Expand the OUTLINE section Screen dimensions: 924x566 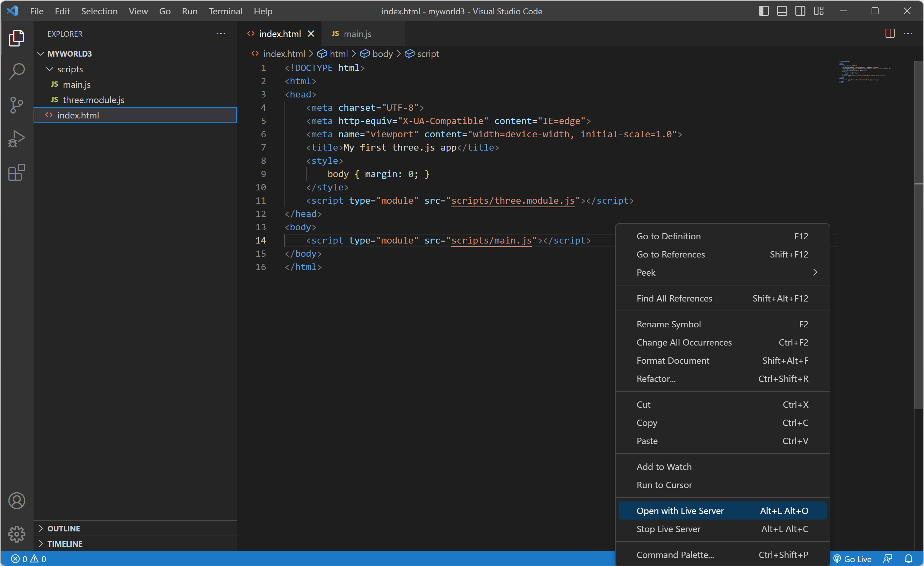pos(64,528)
